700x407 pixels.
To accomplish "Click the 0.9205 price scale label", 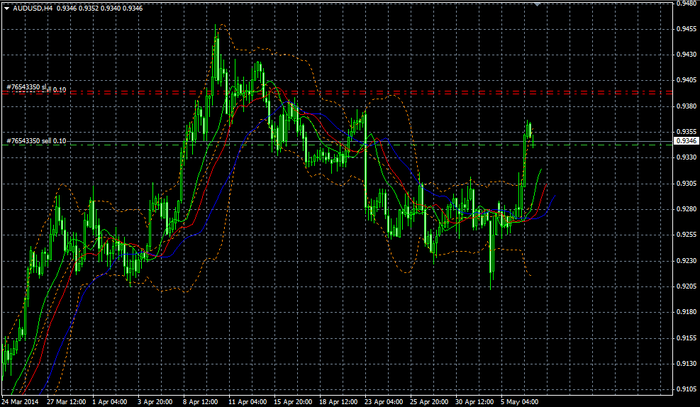I will pyautogui.click(x=686, y=286).
